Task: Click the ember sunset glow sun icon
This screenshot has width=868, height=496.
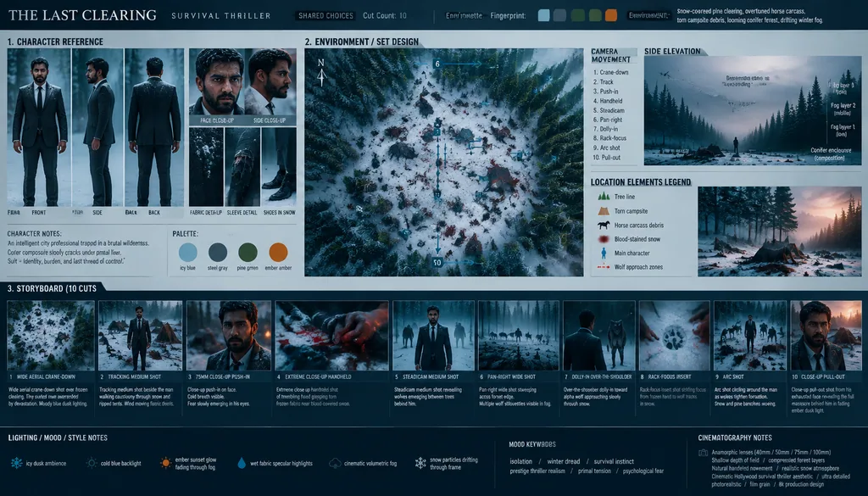Action: pyautogui.click(x=165, y=463)
